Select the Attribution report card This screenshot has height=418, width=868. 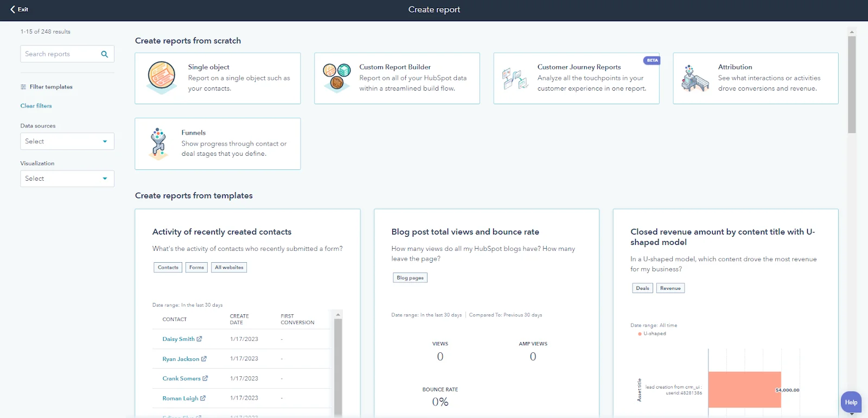pos(756,78)
